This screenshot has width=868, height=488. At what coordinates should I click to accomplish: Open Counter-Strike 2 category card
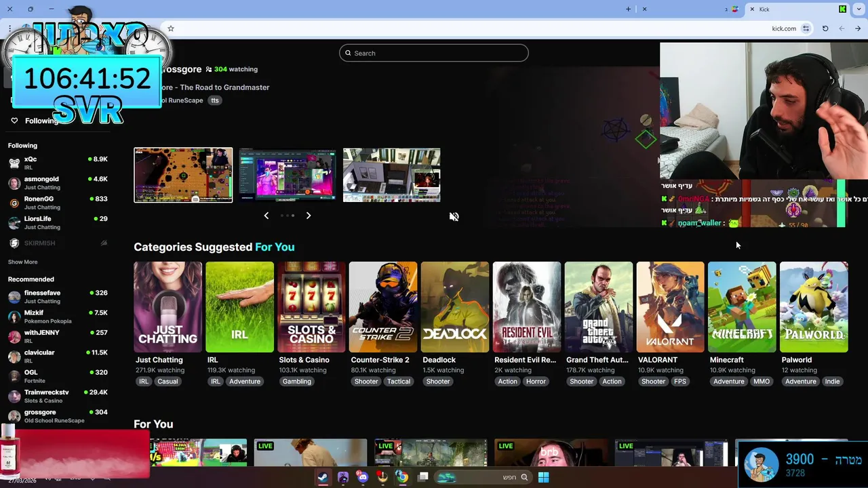pyautogui.click(x=383, y=307)
